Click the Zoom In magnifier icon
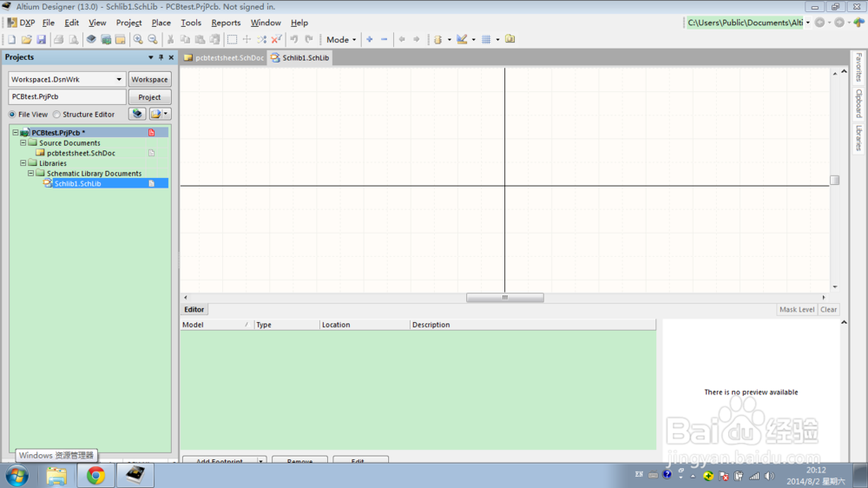The height and width of the screenshot is (488, 868). (138, 39)
